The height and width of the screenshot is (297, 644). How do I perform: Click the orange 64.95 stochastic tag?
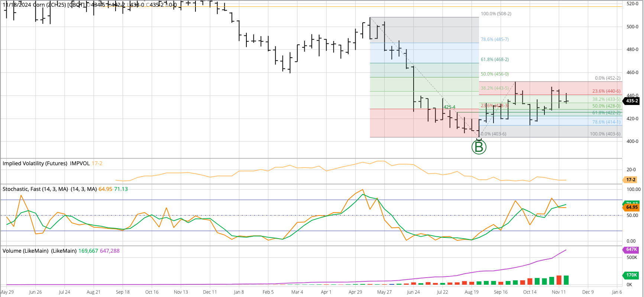(631, 207)
